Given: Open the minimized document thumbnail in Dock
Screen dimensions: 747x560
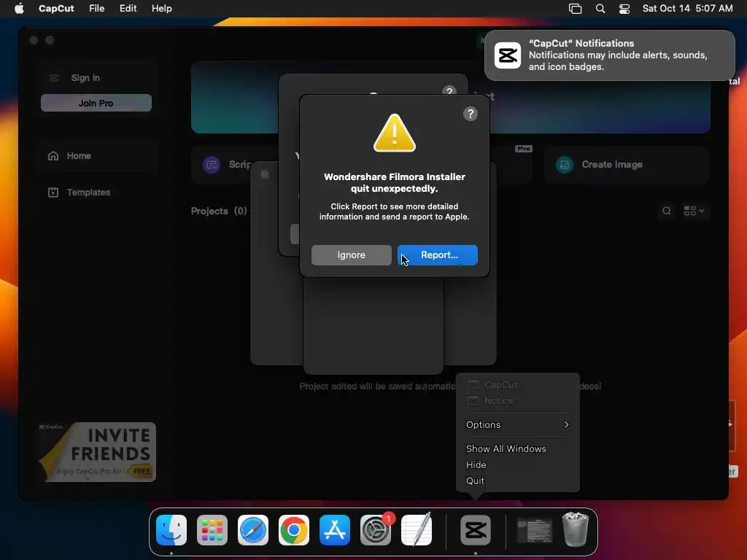Looking at the screenshot, I should coord(535,531).
